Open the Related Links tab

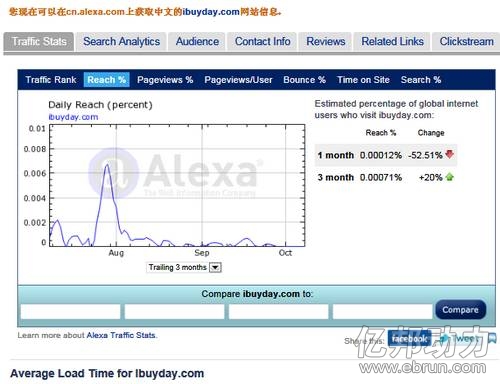pyautogui.click(x=392, y=42)
